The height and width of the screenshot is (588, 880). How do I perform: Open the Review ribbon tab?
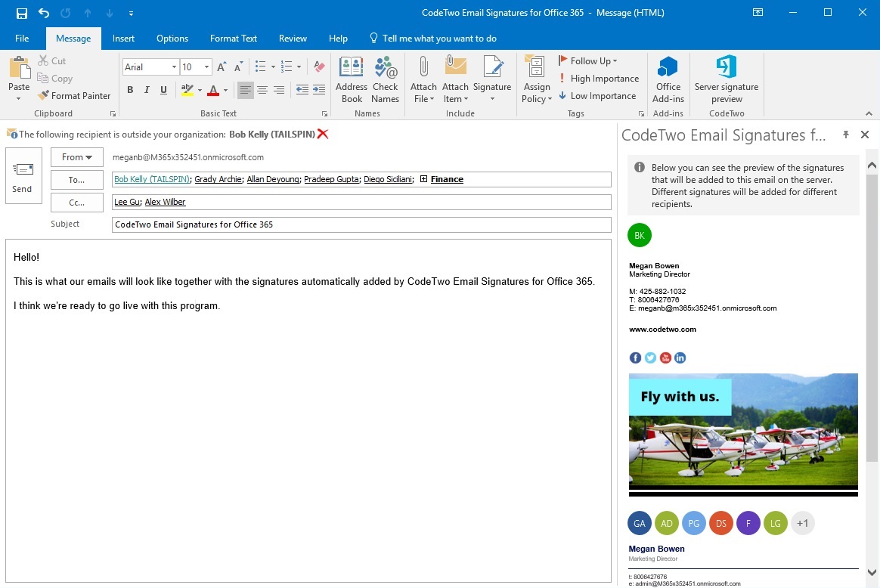[293, 38]
